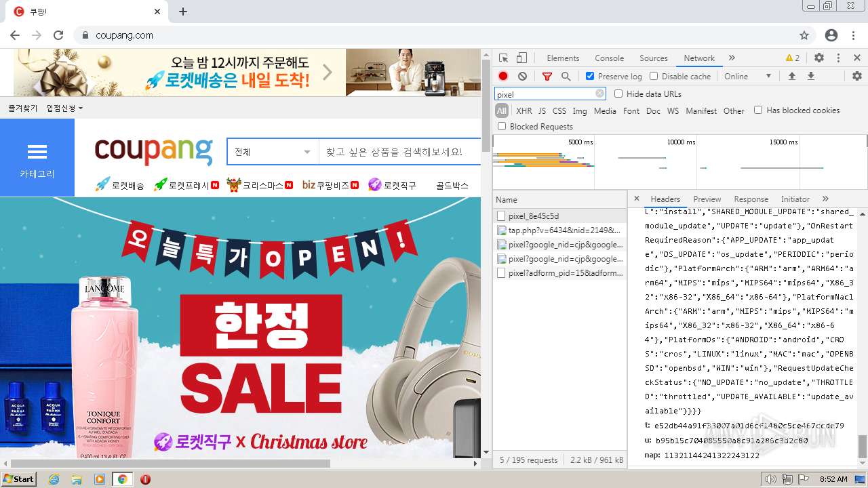Toggle the device toolbar in DevTools
The width and height of the screenshot is (868, 488).
click(x=521, y=58)
